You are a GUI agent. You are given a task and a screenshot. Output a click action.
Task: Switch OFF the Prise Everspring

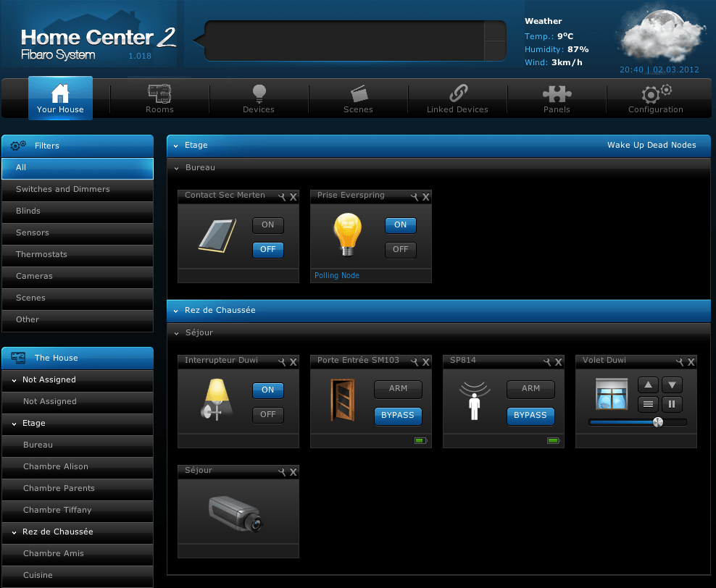[401, 250]
